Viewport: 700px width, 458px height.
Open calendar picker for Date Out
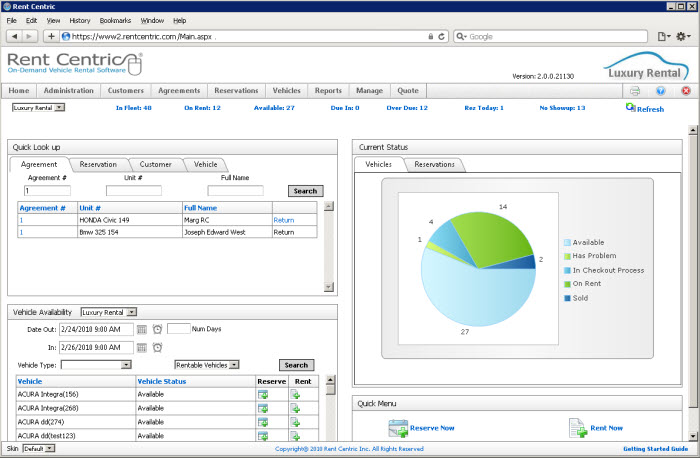pyautogui.click(x=142, y=329)
